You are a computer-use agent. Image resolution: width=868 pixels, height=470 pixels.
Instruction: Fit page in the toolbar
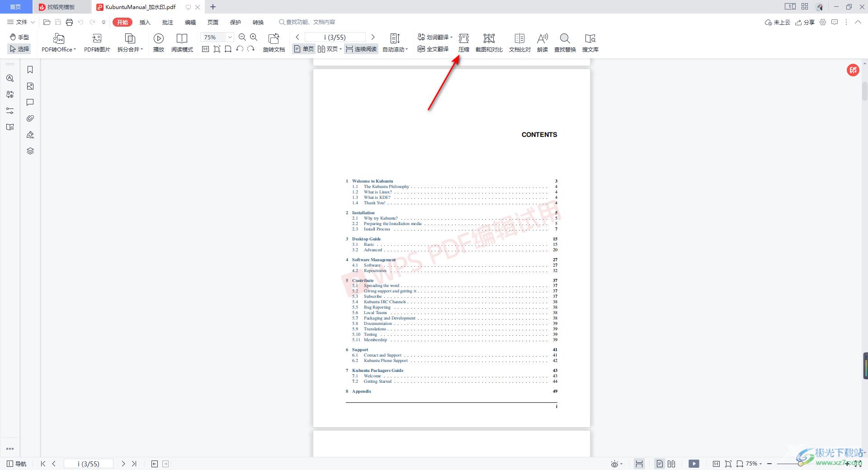tap(217, 49)
